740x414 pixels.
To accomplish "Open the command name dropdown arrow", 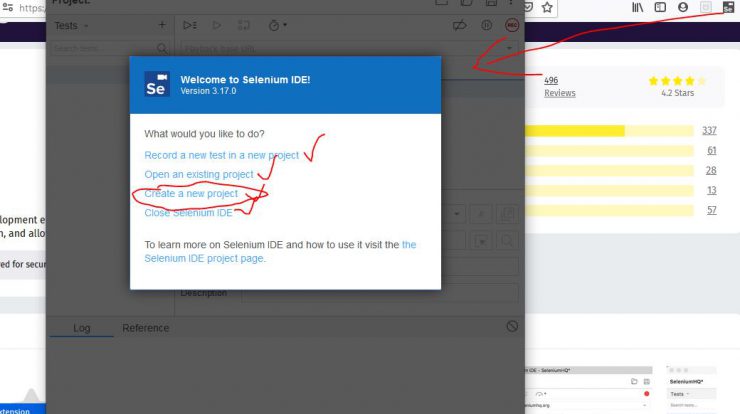I will [x=456, y=214].
